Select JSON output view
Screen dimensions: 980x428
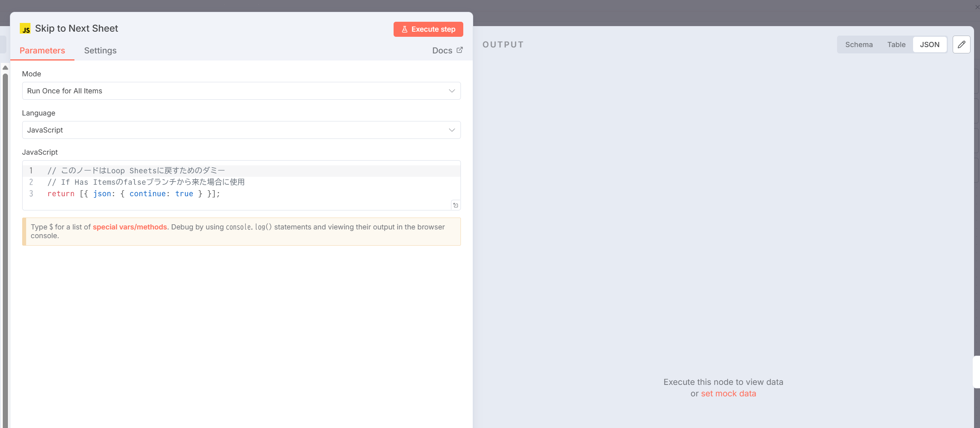(x=929, y=45)
